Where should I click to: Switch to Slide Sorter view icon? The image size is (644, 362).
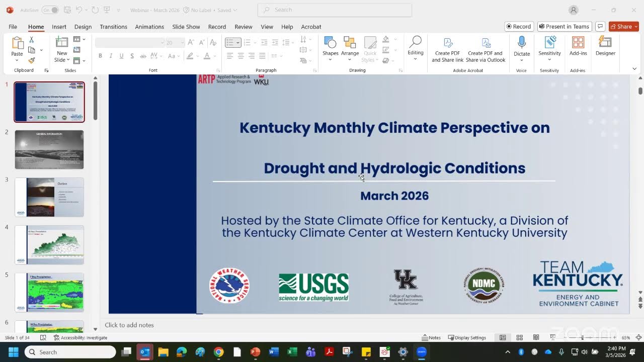519,338
